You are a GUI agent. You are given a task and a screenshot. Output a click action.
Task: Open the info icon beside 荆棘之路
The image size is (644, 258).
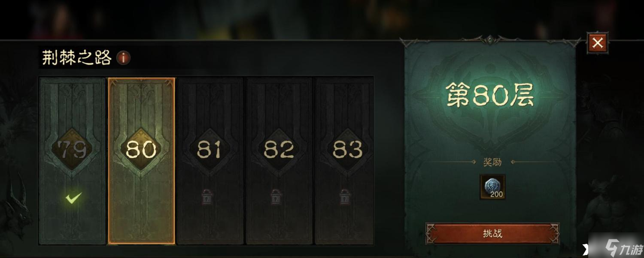pos(124,58)
